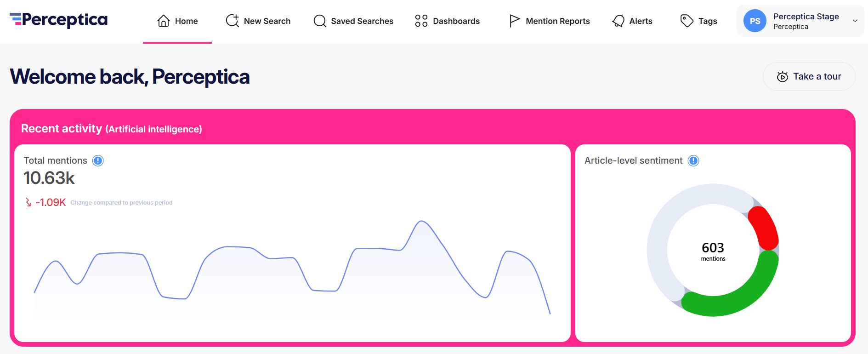
Task: Go to the Home tab
Action: (x=177, y=21)
